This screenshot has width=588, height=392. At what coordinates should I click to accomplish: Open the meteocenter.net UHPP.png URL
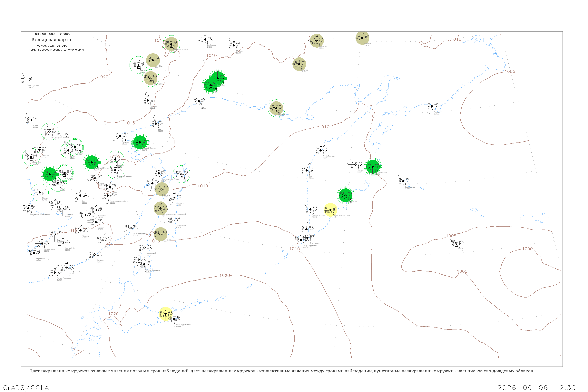coord(55,50)
